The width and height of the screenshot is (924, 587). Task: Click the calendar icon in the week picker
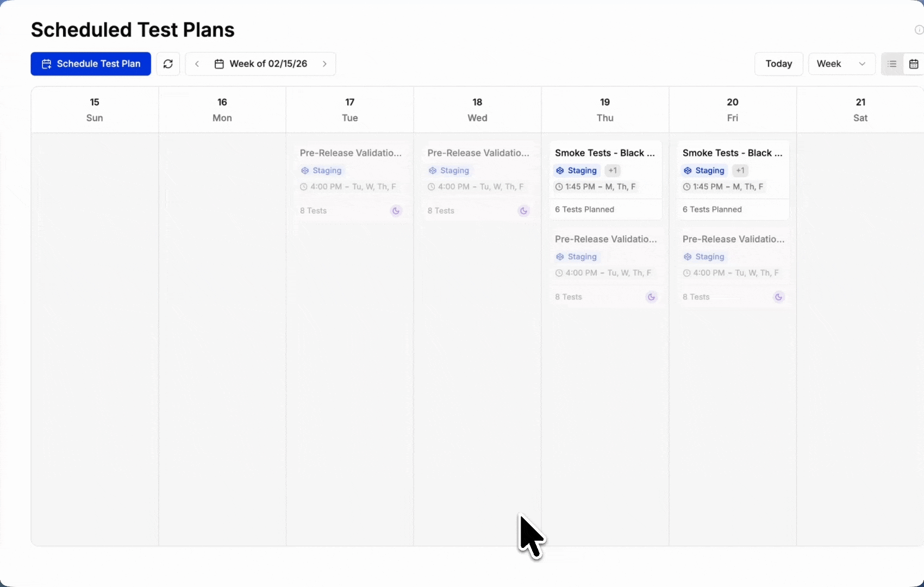tap(220, 64)
